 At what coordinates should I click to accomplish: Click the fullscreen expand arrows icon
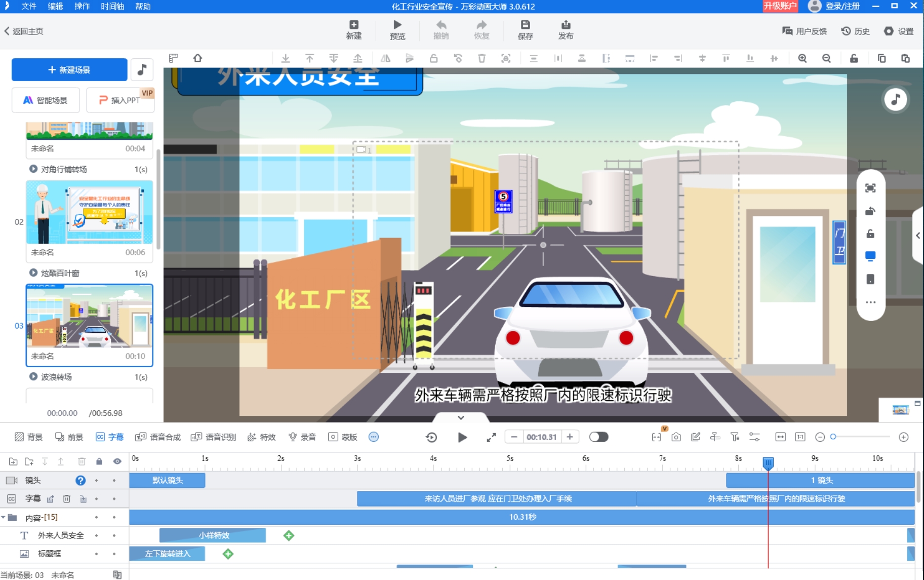coord(491,437)
